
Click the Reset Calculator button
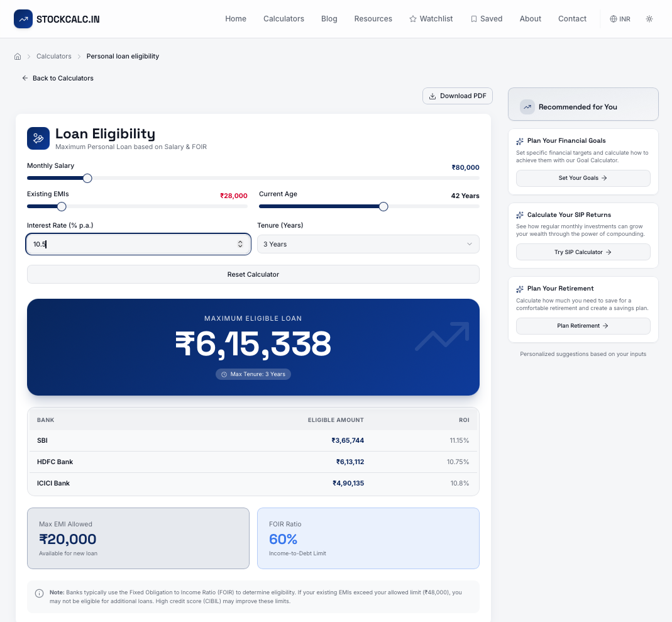click(x=253, y=274)
